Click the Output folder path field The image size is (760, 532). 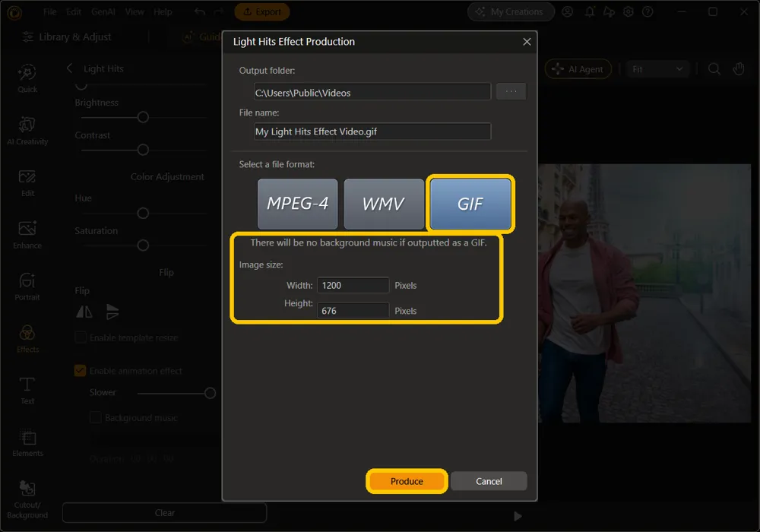pos(372,92)
